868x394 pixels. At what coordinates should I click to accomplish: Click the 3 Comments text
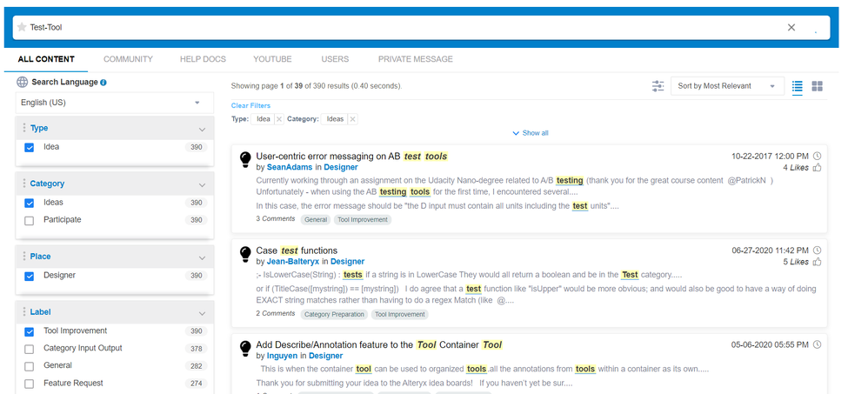pos(275,218)
